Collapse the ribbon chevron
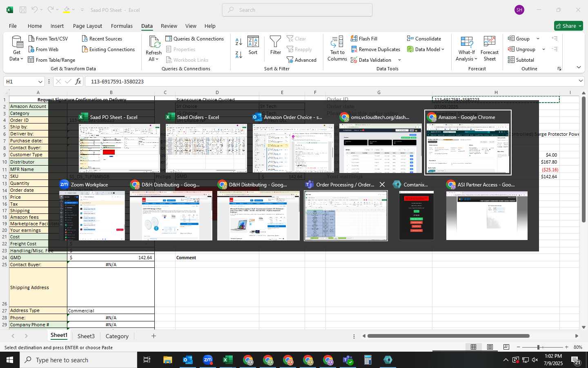588x368 pixels. [579, 67]
